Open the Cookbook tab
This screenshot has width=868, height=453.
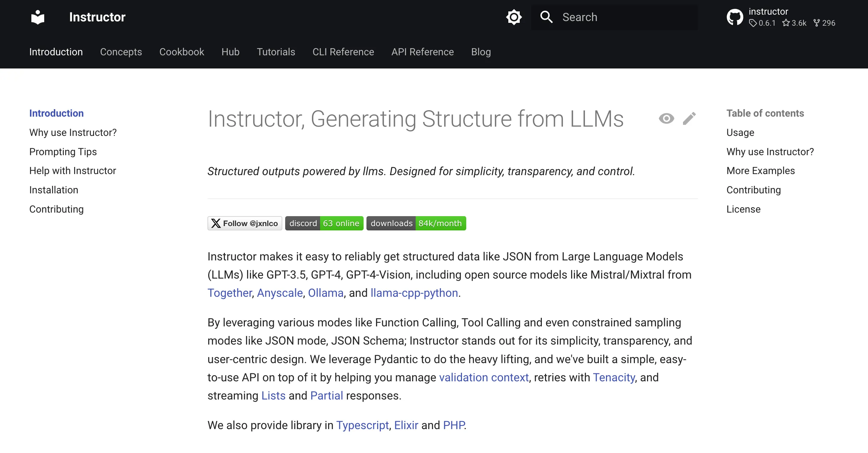click(181, 52)
